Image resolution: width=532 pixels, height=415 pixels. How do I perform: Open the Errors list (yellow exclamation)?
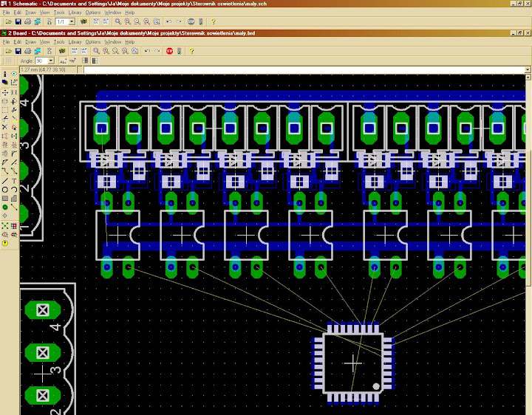tap(4, 244)
